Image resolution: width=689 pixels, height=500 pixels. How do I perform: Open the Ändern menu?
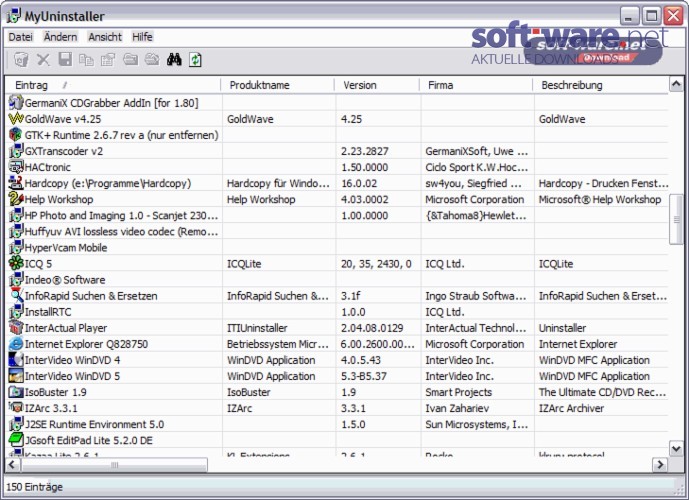[60, 37]
